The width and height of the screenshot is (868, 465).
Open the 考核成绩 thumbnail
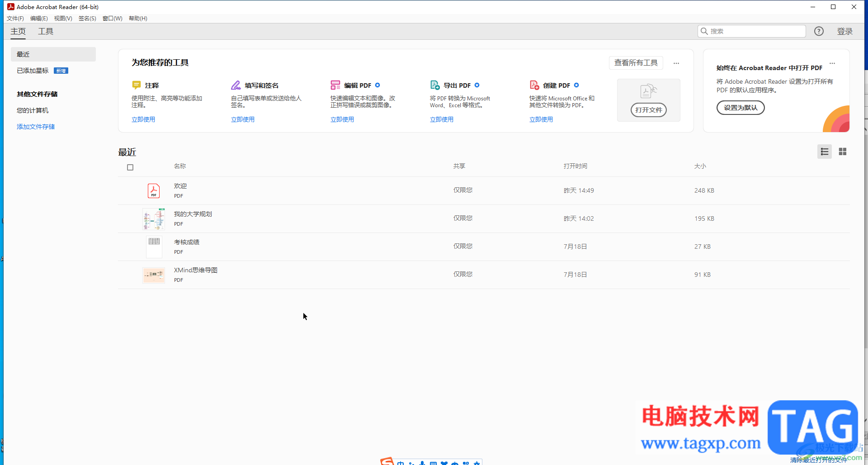(x=154, y=247)
